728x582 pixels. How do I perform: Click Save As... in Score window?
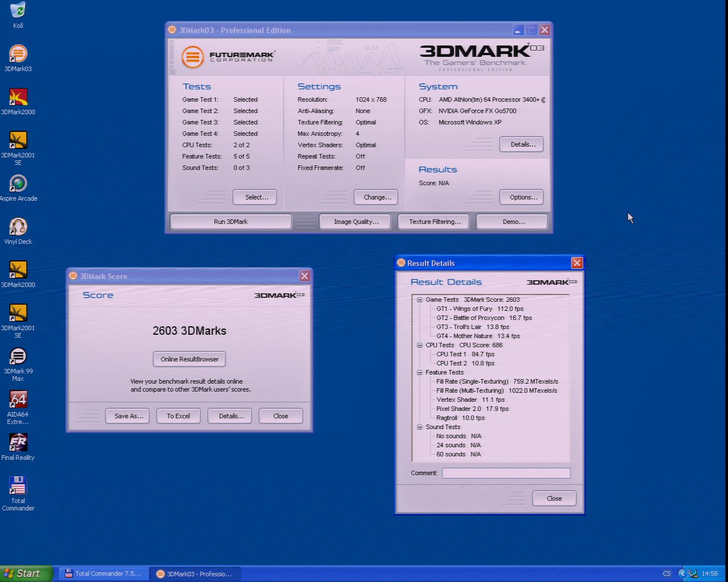click(x=127, y=416)
